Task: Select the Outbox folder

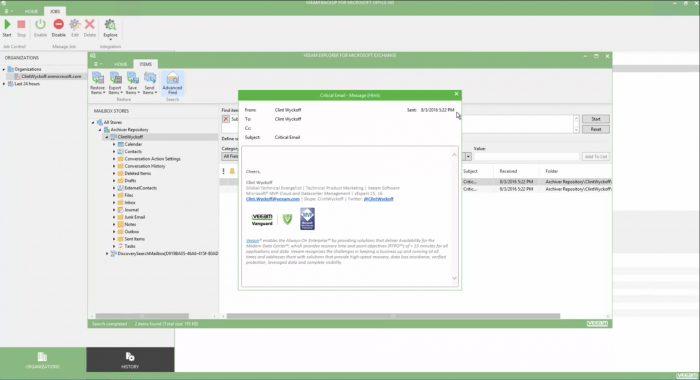Action: coord(131,232)
